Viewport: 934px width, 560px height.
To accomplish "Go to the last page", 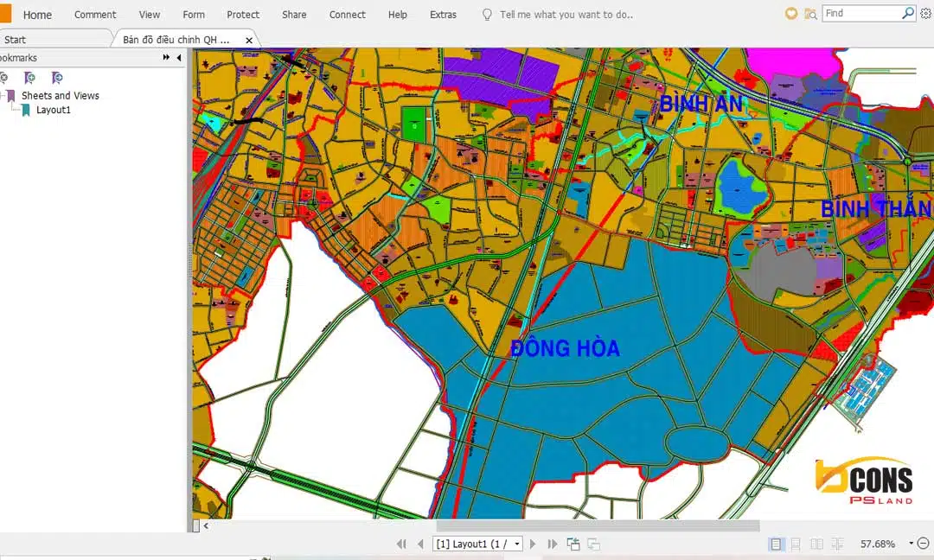I will point(552,544).
